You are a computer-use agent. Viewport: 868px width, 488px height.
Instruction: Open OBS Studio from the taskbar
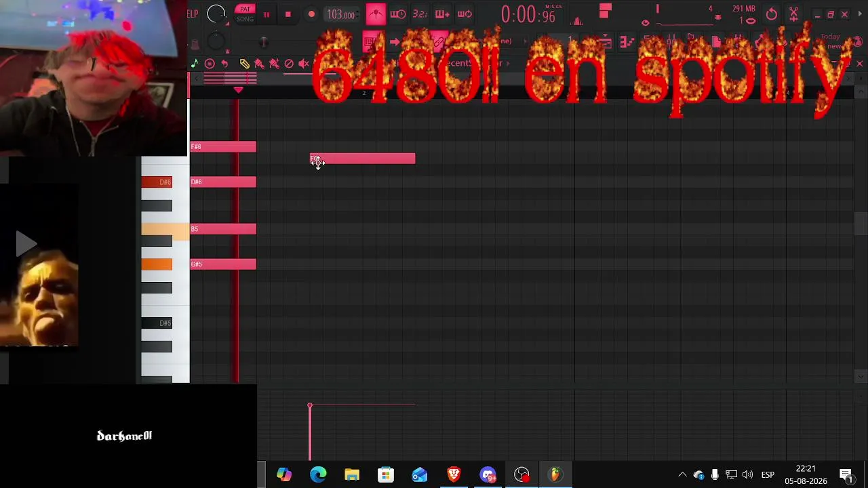tap(521, 474)
